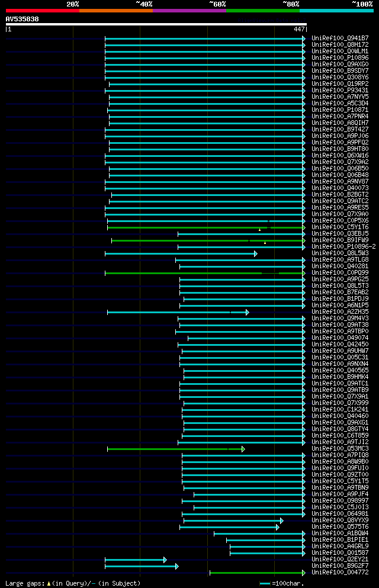The width and height of the screenshot is (379, 588).
Task: Click the cyan alignment bar for UniRef100_Q8VYX9
Action: tap(233, 520)
